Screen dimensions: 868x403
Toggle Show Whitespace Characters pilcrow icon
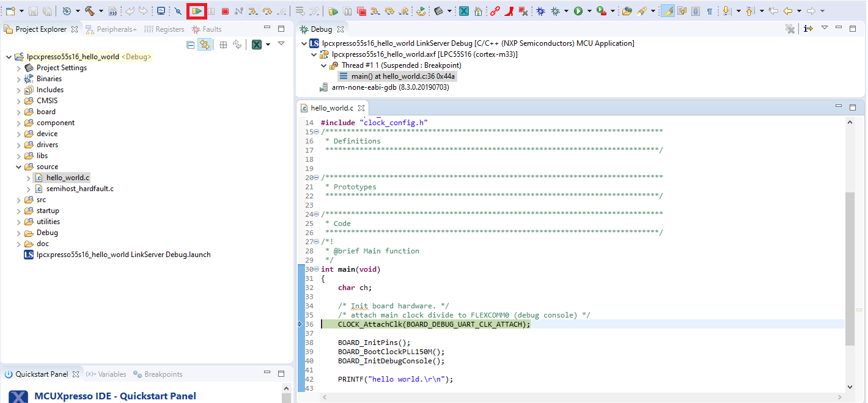[x=709, y=11]
